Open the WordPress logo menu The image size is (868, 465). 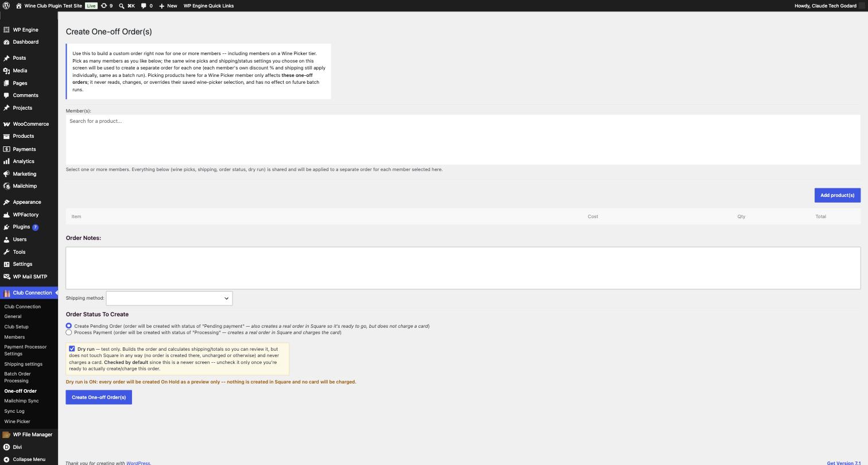[6, 6]
